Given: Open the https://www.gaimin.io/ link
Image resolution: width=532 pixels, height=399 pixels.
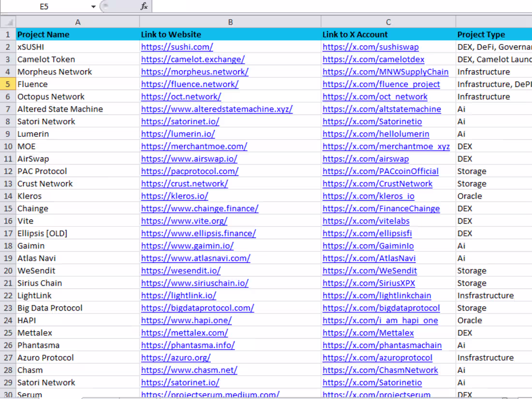Looking at the screenshot, I should (187, 246).
